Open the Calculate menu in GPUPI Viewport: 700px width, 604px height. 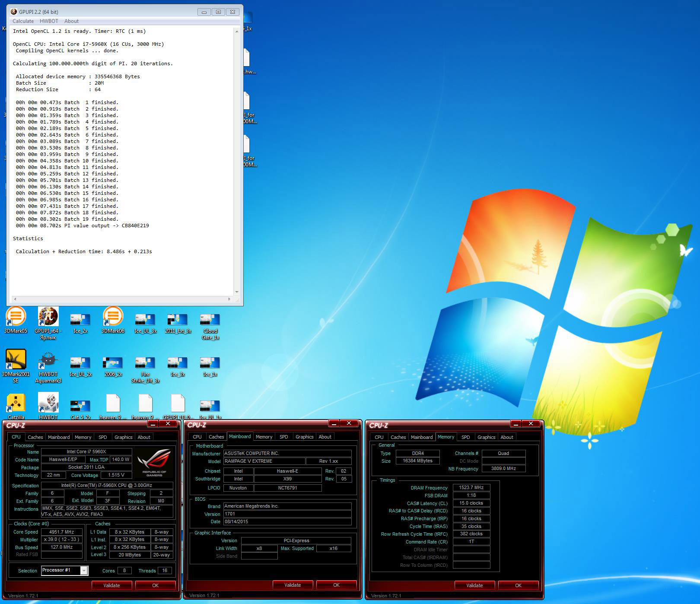point(23,21)
